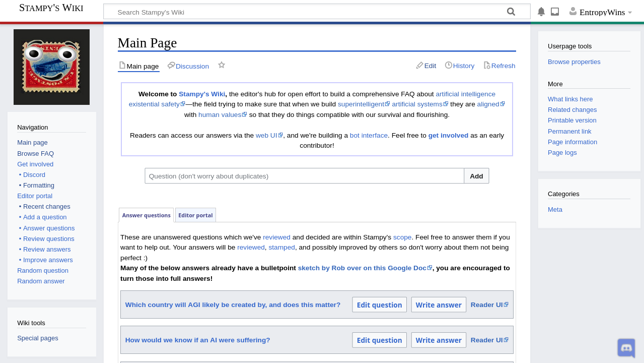644x363 pixels.
Task: Open the notices tray icon
Action: click(x=555, y=12)
